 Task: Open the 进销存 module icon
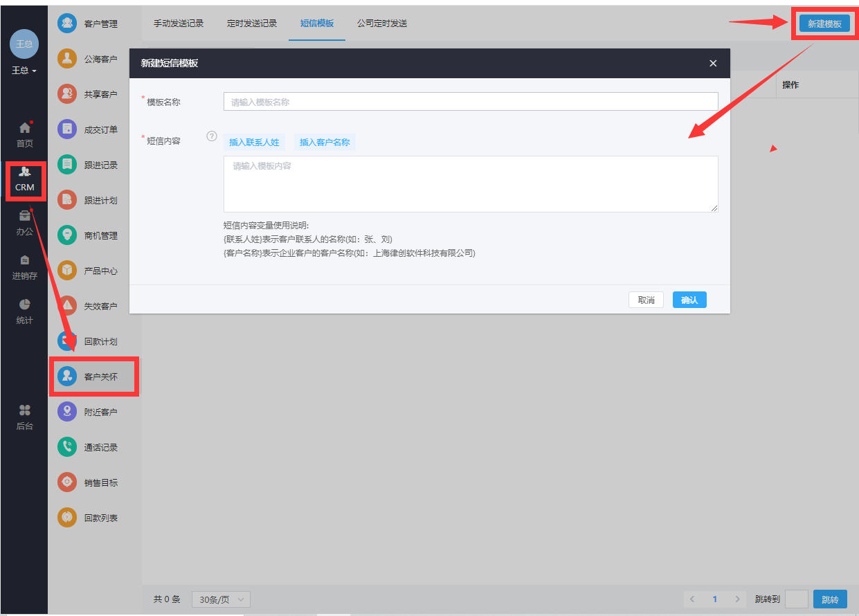25,260
